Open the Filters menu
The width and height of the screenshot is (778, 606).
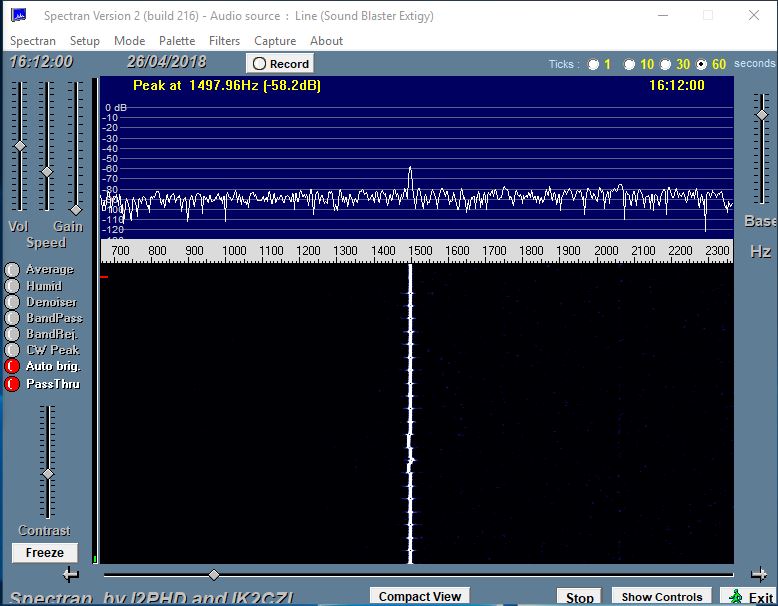[x=224, y=41]
